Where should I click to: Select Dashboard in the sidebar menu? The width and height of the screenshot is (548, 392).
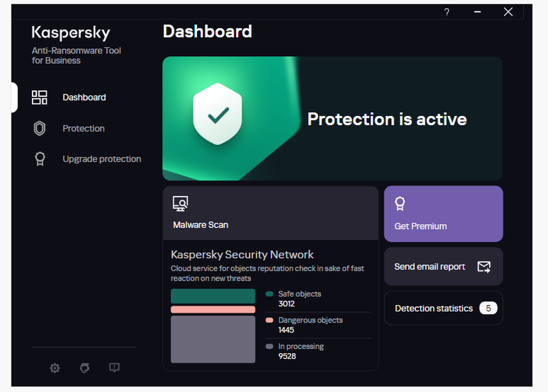point(84,97)
